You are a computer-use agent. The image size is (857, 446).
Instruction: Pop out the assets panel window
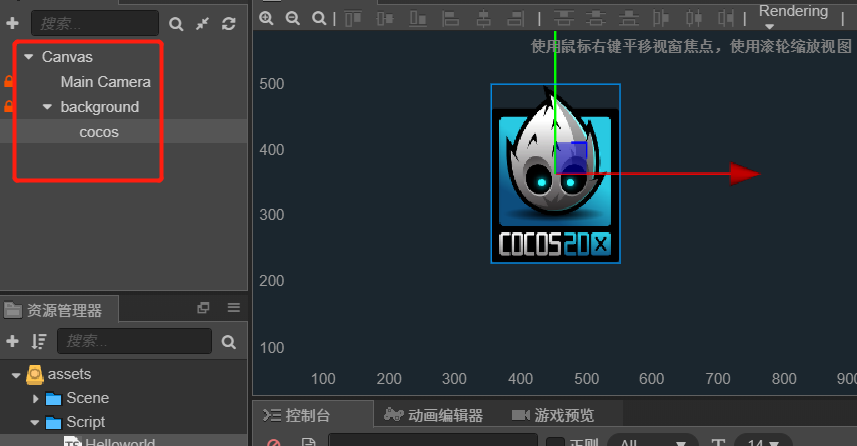point(203,308)
